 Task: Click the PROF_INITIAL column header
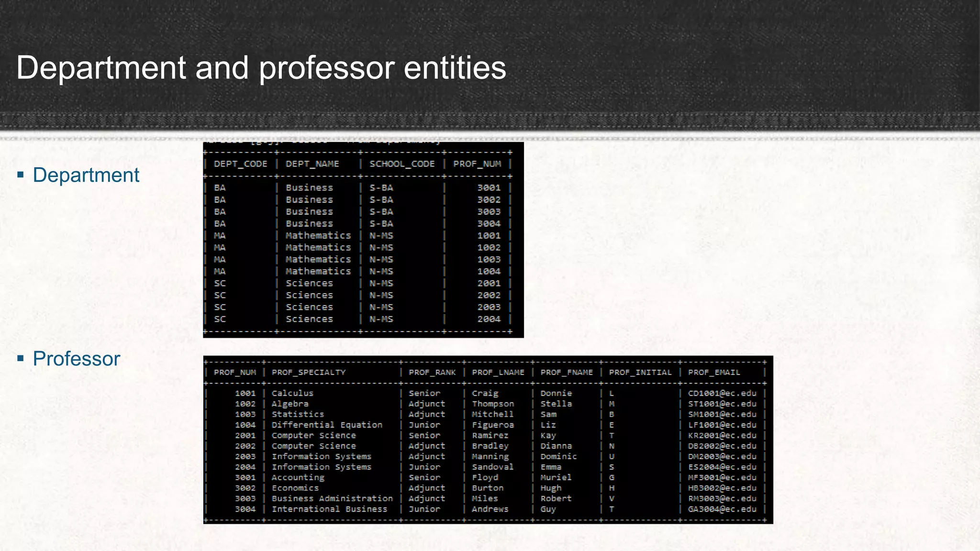(640, 372)
